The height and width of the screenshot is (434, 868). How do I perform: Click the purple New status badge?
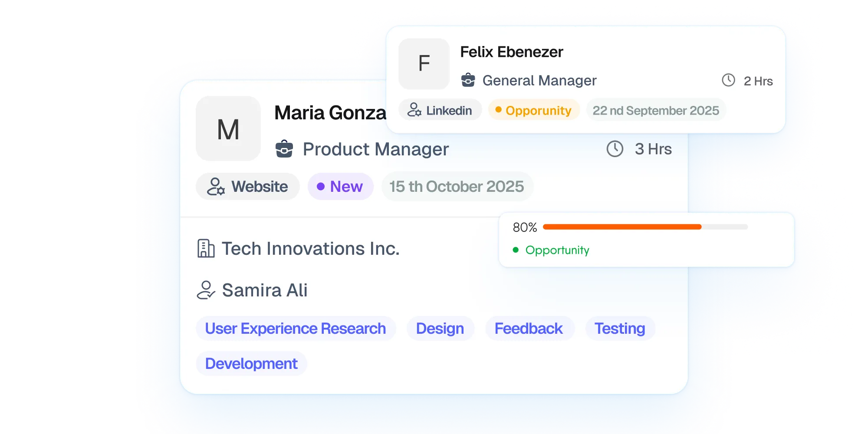click(x=340, y=187)
